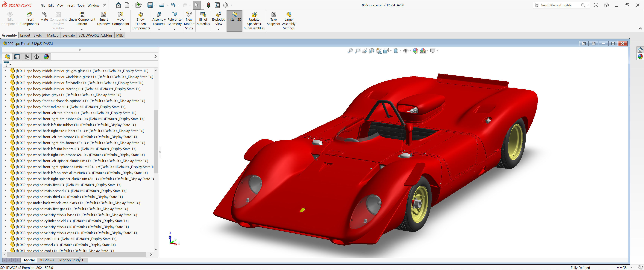Toggle the Select cursor tool
Viewport: 644px width, 270px height.
point(197,5)
